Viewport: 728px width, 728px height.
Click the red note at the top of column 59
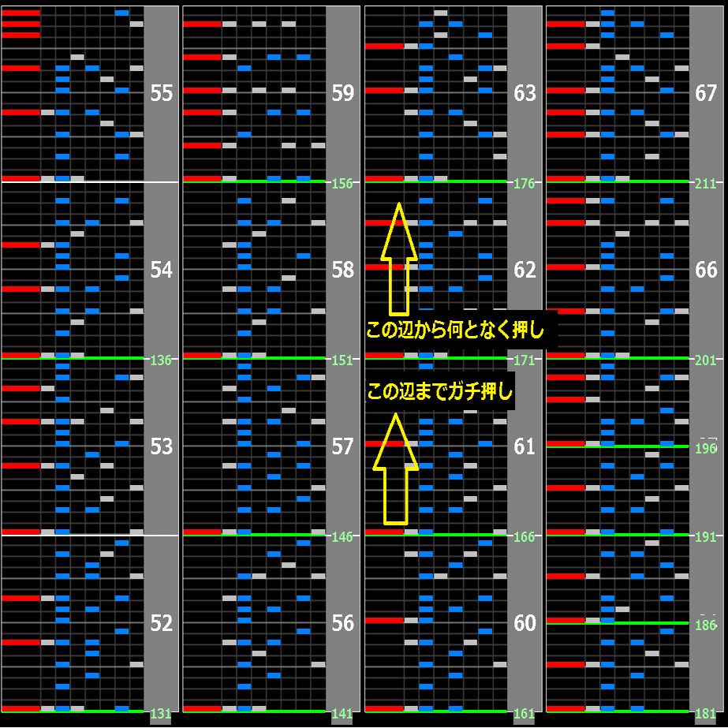[x=201, y=24]
